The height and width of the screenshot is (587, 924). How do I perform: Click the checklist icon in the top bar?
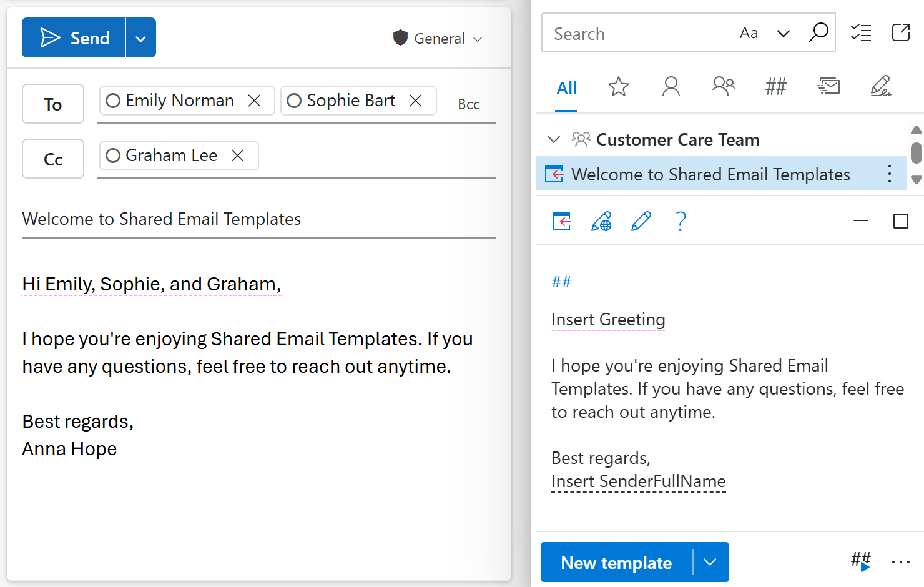[861, 32]
